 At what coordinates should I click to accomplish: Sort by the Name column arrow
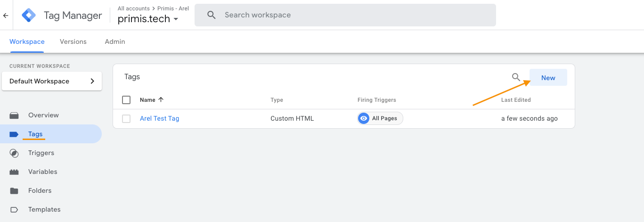(161, 99)
